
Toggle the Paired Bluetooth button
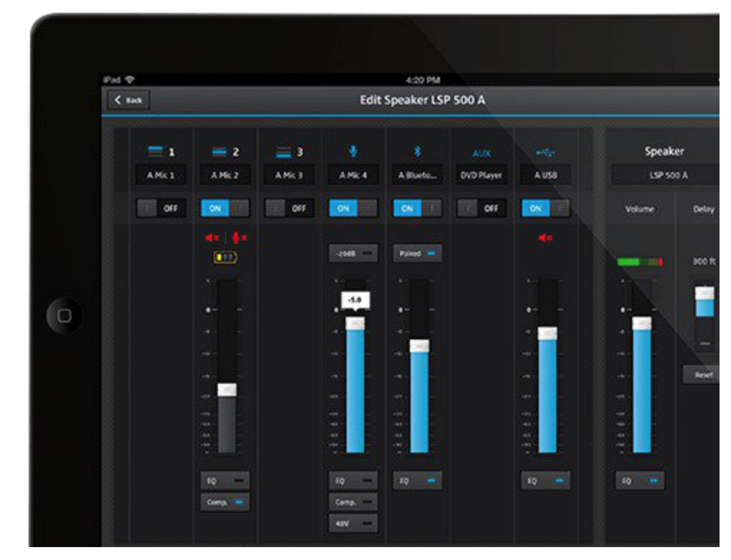pos(417,254)
